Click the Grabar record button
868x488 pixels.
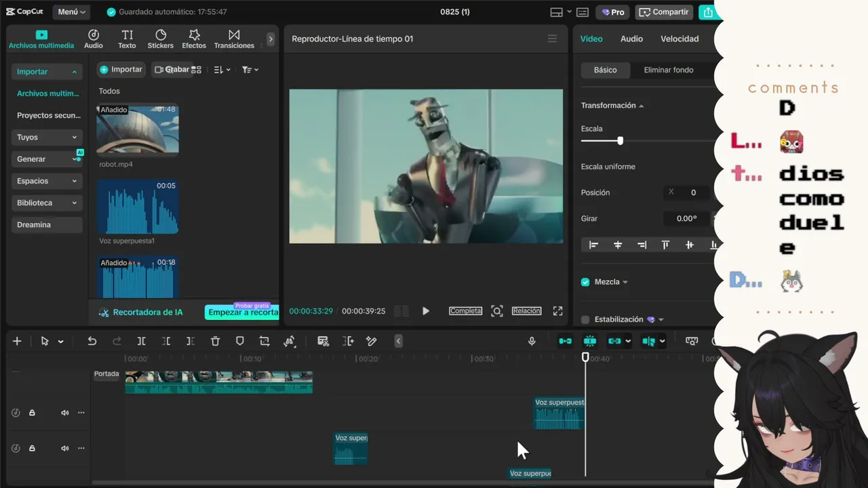[172, 70]
